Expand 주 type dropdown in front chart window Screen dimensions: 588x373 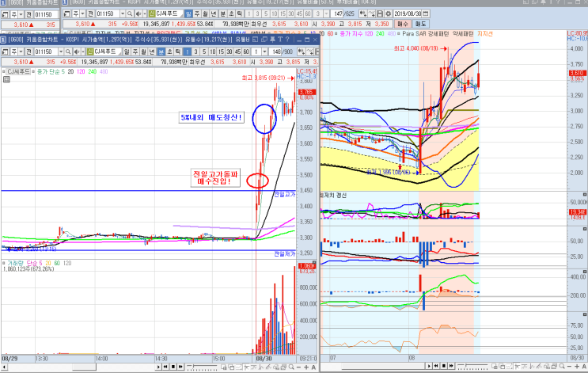(21, 51)
